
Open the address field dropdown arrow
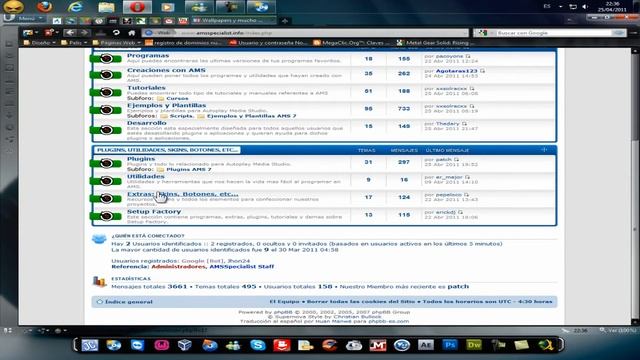coord(465,33)
